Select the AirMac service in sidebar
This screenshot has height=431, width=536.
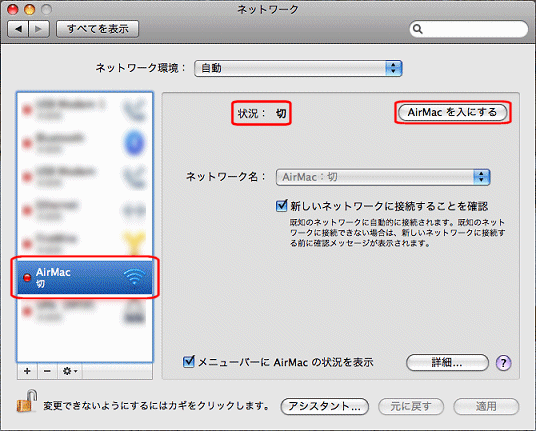(85, 278)
